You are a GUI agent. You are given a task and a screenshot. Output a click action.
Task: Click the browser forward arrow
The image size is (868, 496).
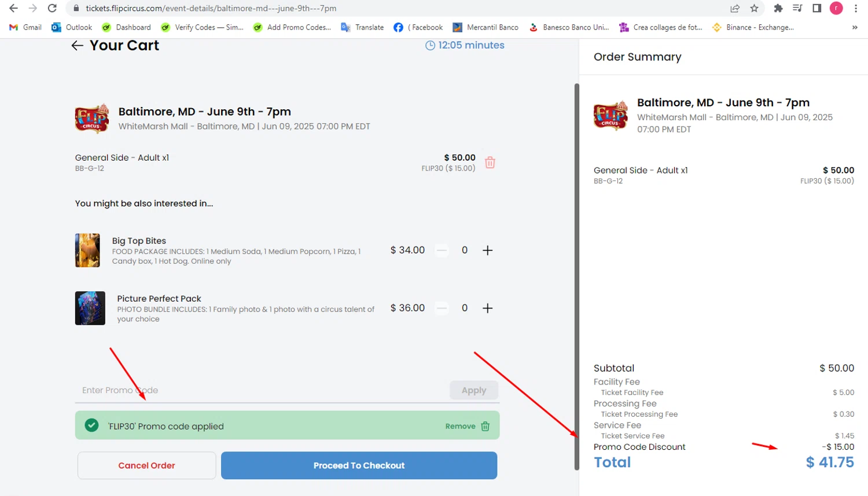tap(33, 8)
